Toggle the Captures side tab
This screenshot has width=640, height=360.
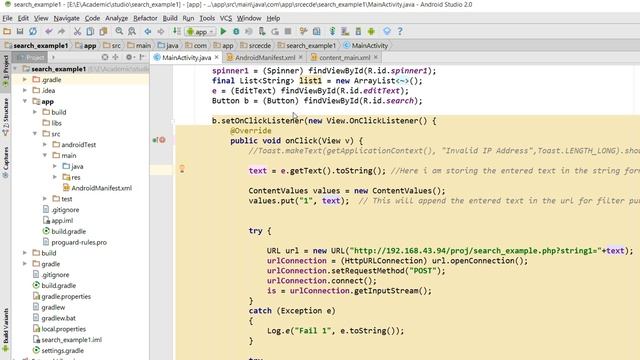pos(6,162)
